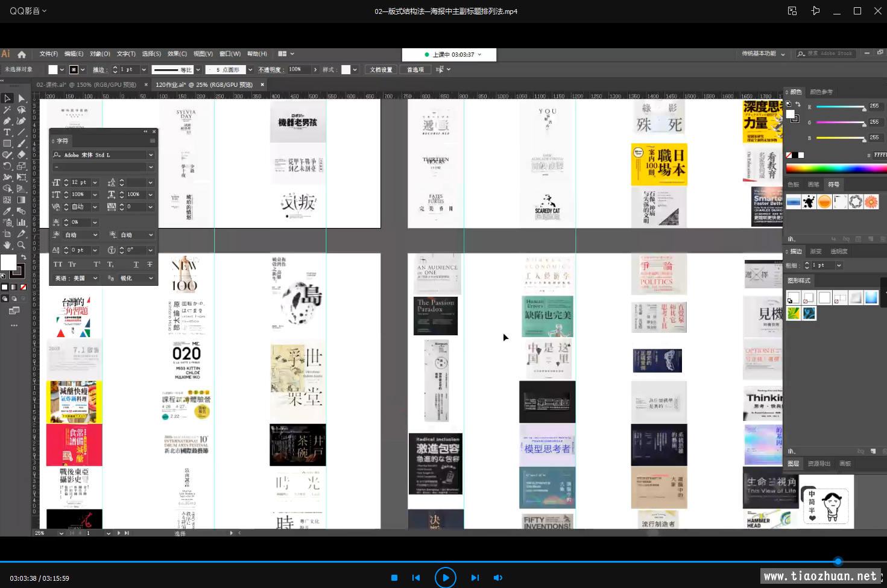Screen dimensions: 887x588
Task: Select the Pen tool
Action: click(x=7, y=121)
